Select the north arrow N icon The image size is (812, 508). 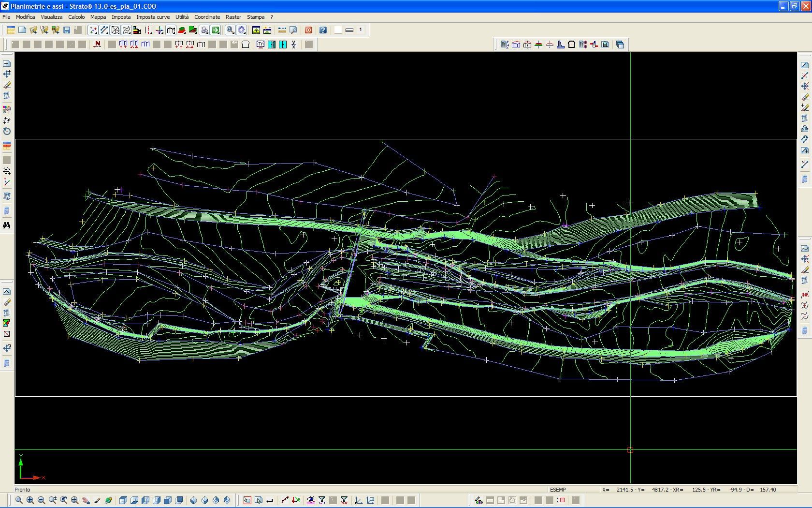tap(97, 45)
